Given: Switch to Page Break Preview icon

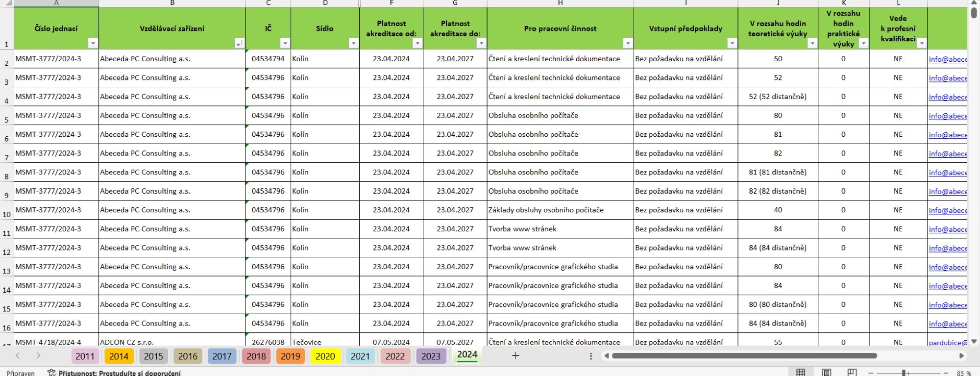Looking at the screenshot, I should (852, 373).
